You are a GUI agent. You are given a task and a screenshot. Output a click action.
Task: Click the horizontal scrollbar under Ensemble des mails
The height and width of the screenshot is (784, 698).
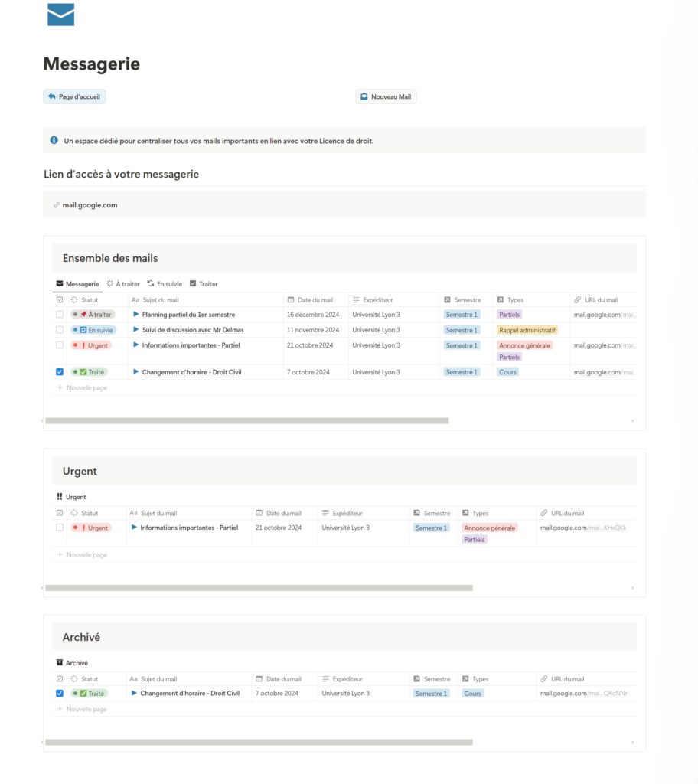pos(246,420)
